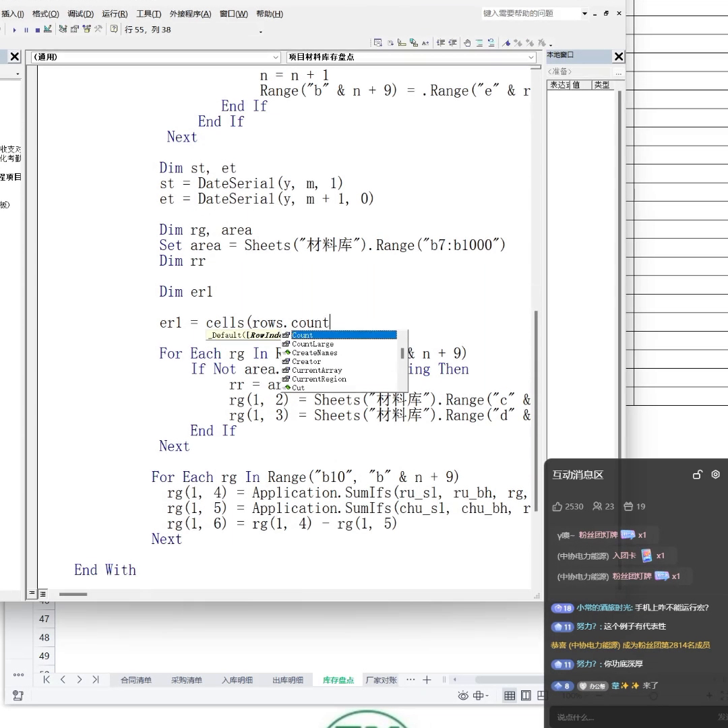Clear all bookmarks icon

pos(541,42)
